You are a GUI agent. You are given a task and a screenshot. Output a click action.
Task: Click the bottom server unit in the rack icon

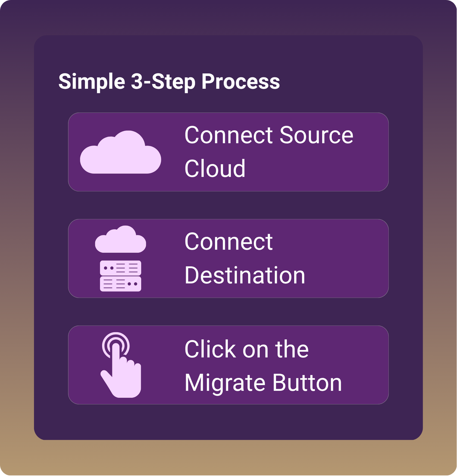point(121,284)
